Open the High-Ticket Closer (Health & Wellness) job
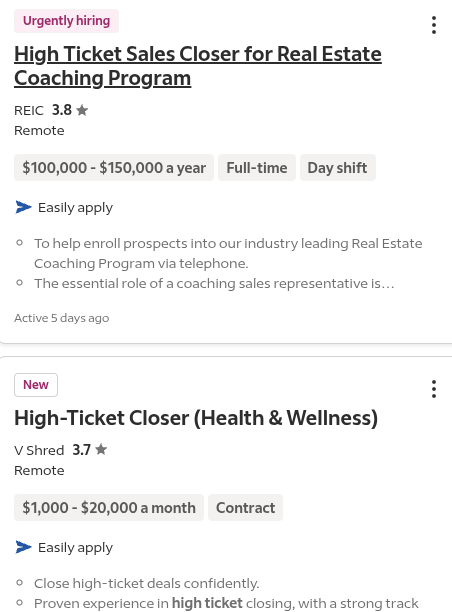 pos(196,418)
